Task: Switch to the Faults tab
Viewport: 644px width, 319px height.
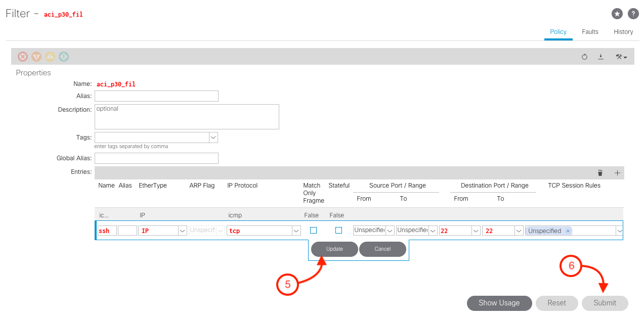Action: point(590,32)
